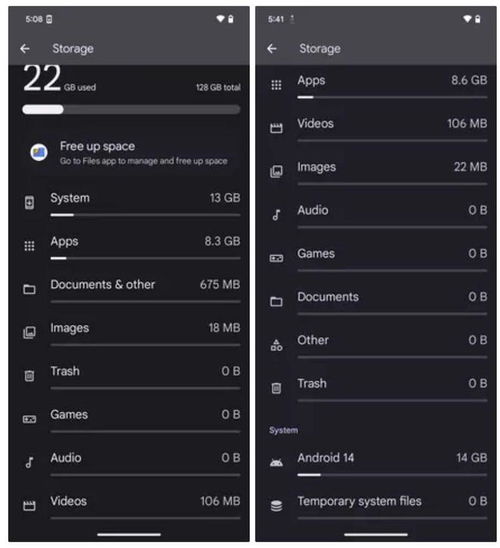The width and height of the screenshot is (500, 548).
Task: Tap the Audio music note icon on left screen
Action: [x=29, y=462]
